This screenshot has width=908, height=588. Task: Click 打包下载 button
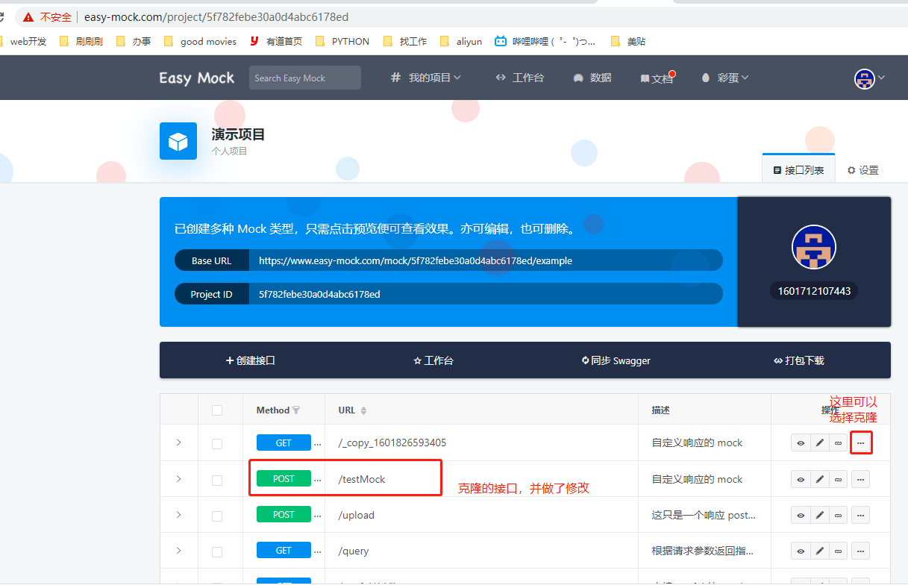coord(799,360)
